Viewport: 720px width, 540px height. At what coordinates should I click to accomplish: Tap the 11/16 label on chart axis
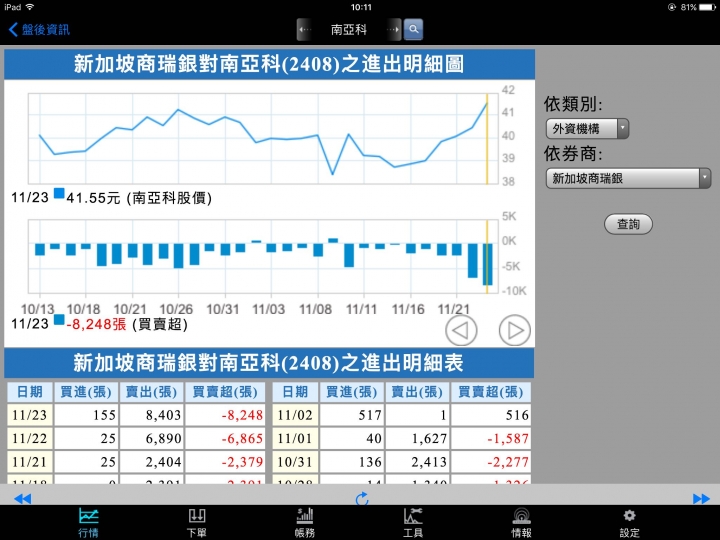coord(408,309)
